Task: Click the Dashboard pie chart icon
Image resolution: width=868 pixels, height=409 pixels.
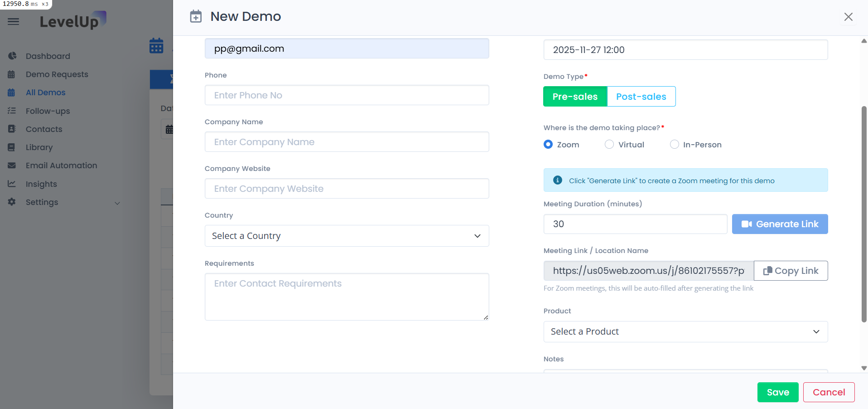Action: pos(12,56)
